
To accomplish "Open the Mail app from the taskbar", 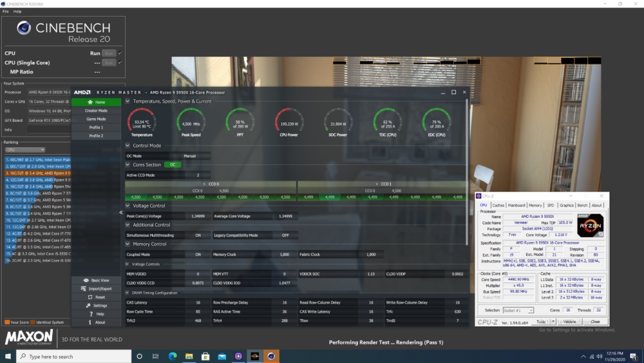I will click(222, 357).
